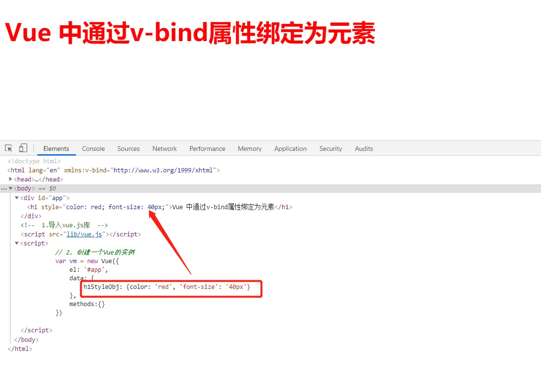Click the "color: red;" style attribute text

click(x=85, y=207)
